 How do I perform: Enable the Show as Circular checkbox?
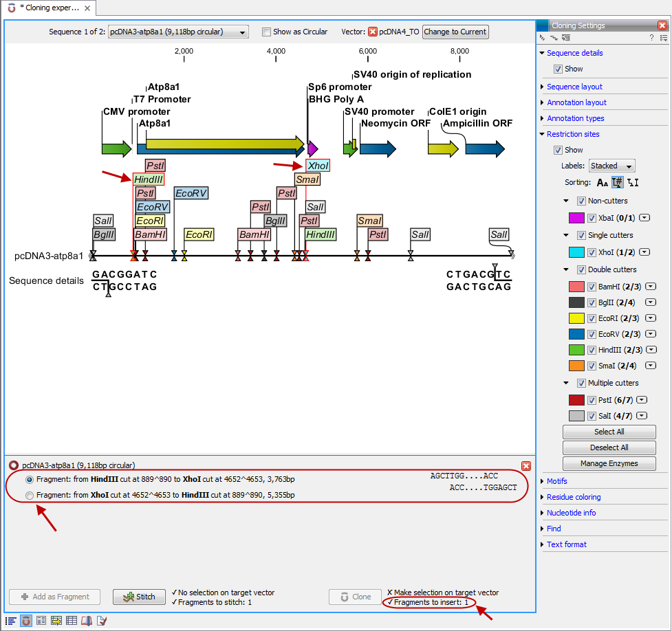(x=267, y=32)
